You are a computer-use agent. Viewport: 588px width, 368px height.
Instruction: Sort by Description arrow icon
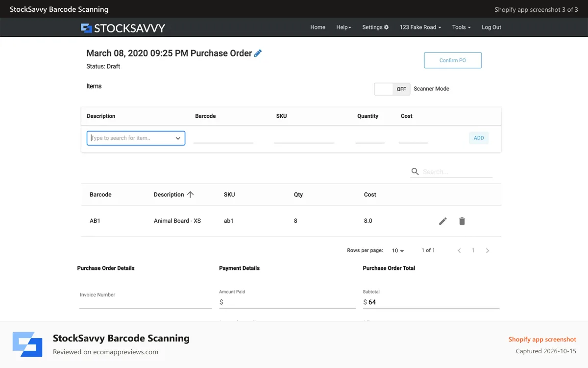click(x=191, y=194)
